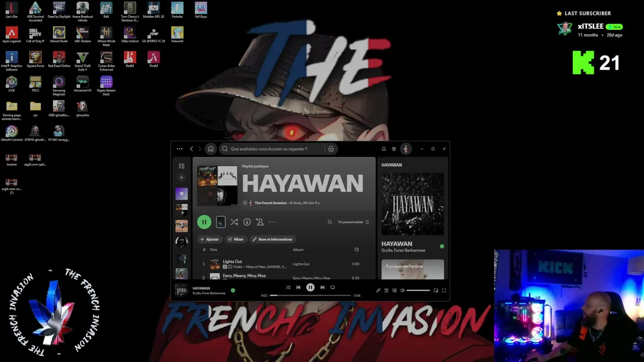Screen dimensions: 644x362
Task: Sort by the duration clock column
Action: (x=356, y=249)
